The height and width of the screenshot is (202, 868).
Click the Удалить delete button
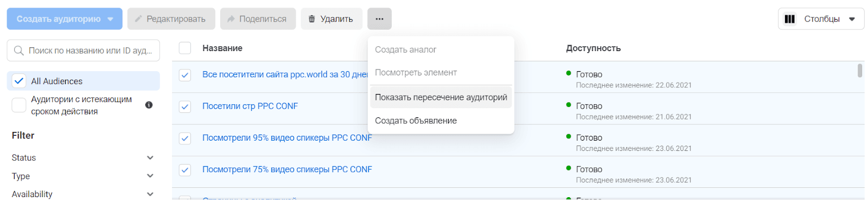(331, 19)
